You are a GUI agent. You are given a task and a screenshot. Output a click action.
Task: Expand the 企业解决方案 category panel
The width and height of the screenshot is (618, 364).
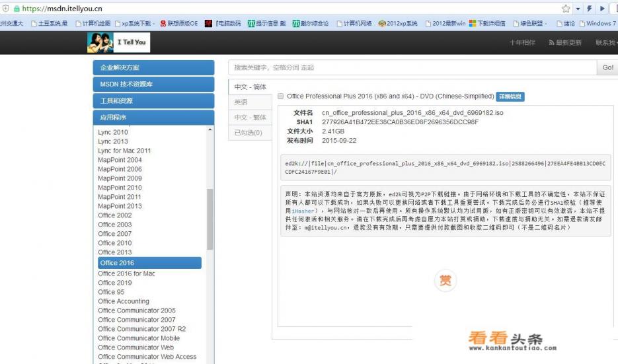pos(153,67)
